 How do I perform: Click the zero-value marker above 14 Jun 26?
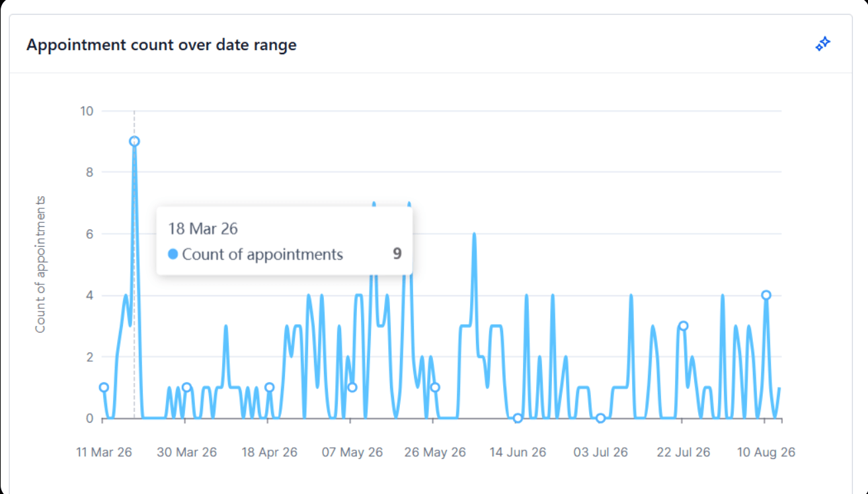[x=518, y=418]
